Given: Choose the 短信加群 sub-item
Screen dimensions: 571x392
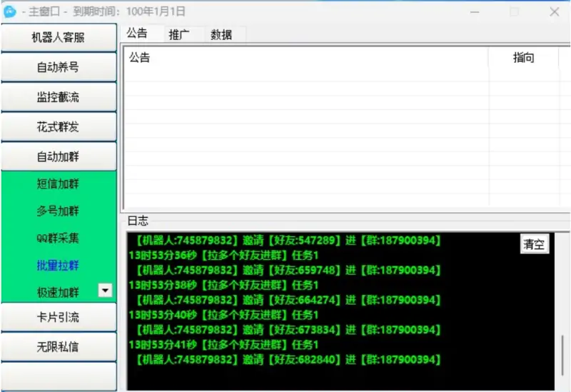Looking at the screenshot, I should [x=58, y=184].
